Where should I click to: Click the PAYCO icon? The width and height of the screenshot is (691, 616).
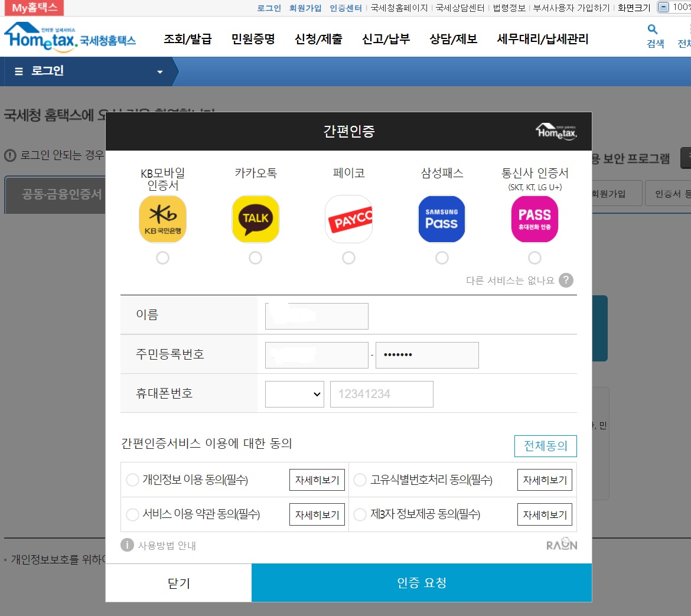pyautogui.click(x=348, y=219)
